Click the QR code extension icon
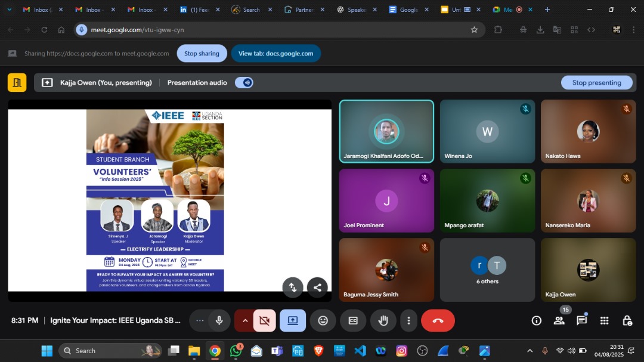 [x=574, y=30]
